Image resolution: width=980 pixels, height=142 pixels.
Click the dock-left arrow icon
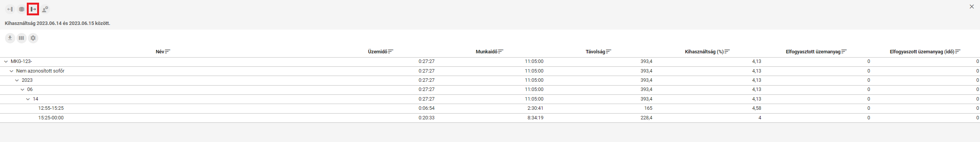tap(10, 9)
